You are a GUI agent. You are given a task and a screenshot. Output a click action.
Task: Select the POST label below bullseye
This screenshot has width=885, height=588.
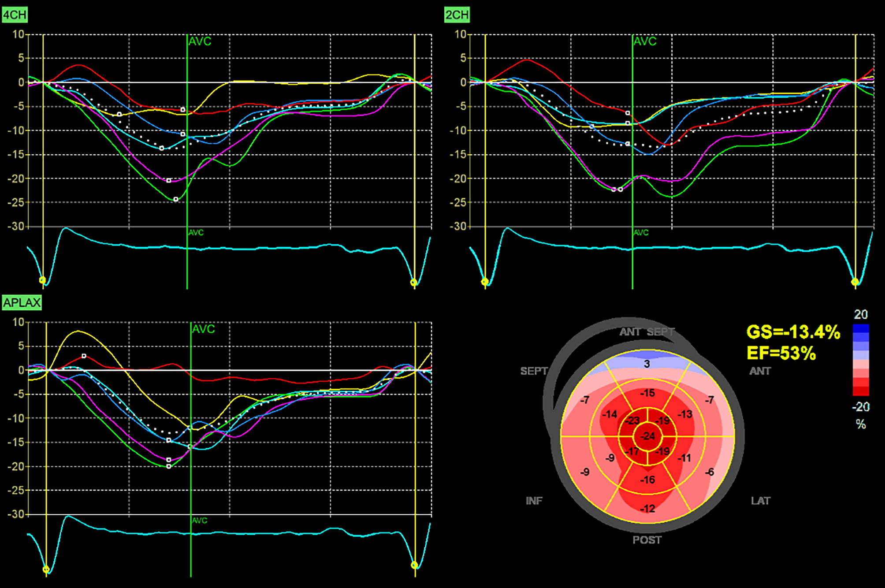[x=647, y=540]
